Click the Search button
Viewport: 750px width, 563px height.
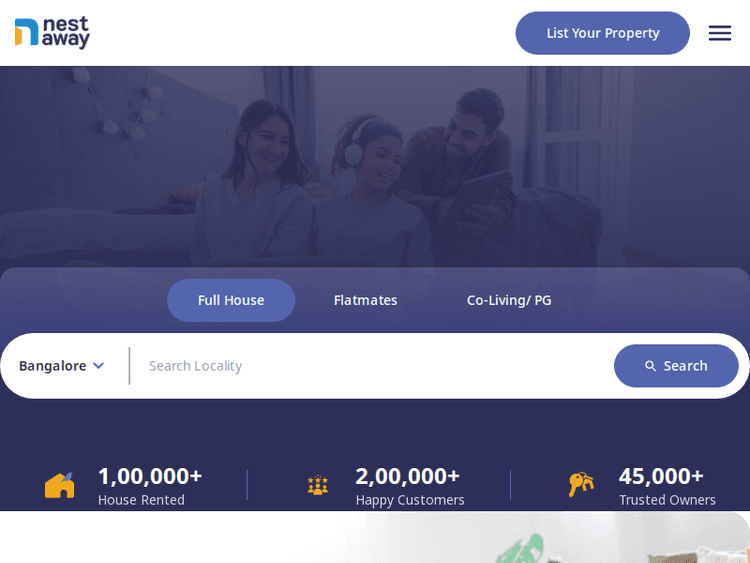(x=676, y=366)
